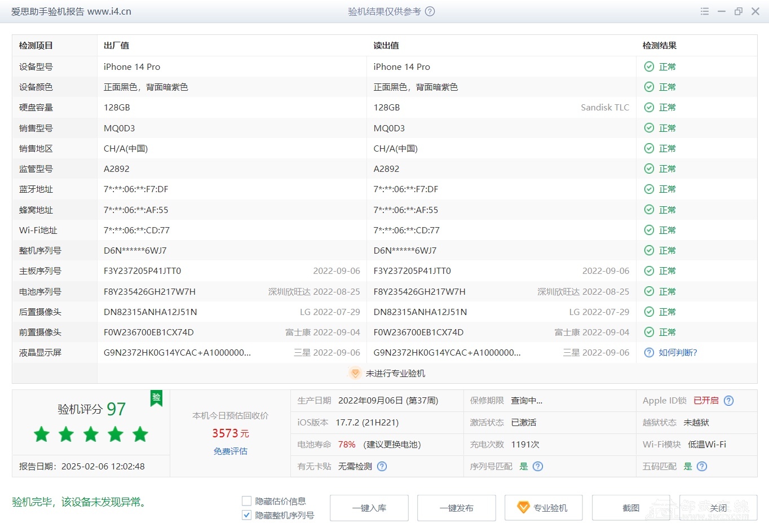Click the 3573 元 estimated price
This screenshot has height=532, width=769.
point(231,433)
